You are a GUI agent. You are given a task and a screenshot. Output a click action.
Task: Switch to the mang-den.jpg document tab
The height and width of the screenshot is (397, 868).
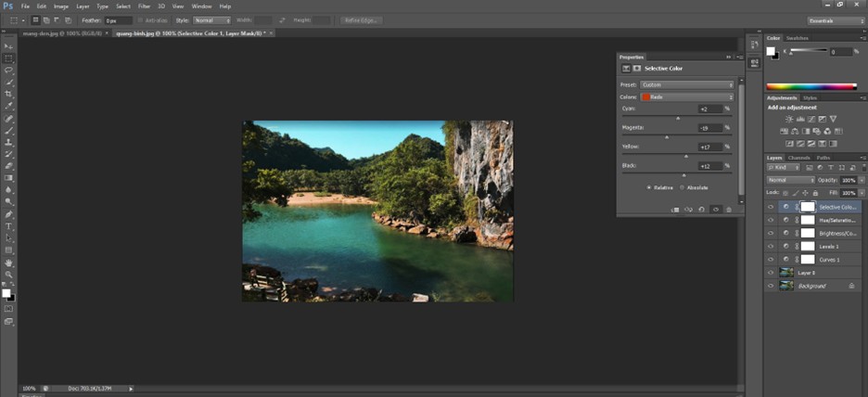click(x=61, y=33)
